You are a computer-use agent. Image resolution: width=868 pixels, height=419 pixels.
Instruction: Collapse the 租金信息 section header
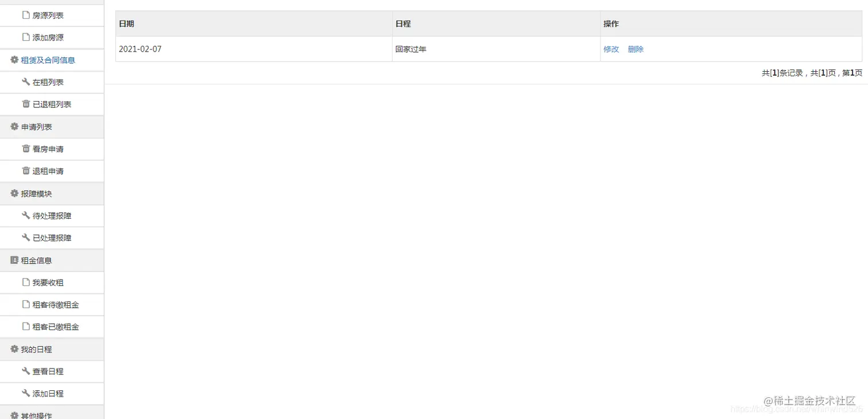point(52,260)
